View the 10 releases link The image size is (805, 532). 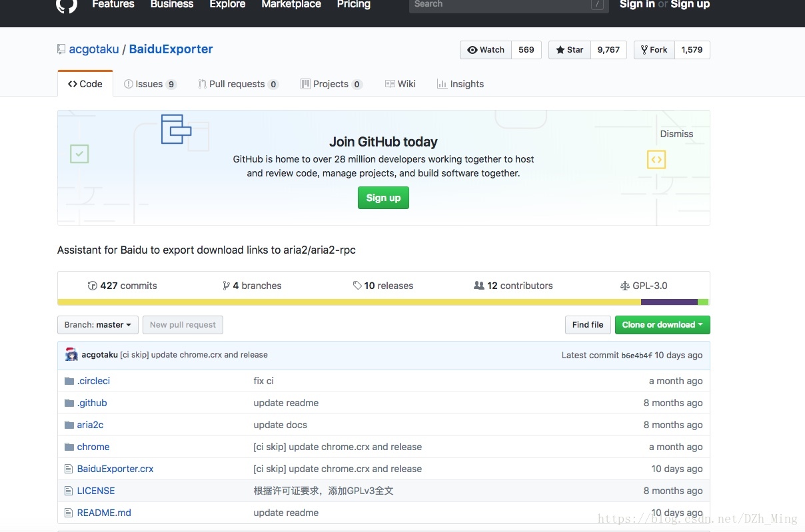(x=383, y=286)
